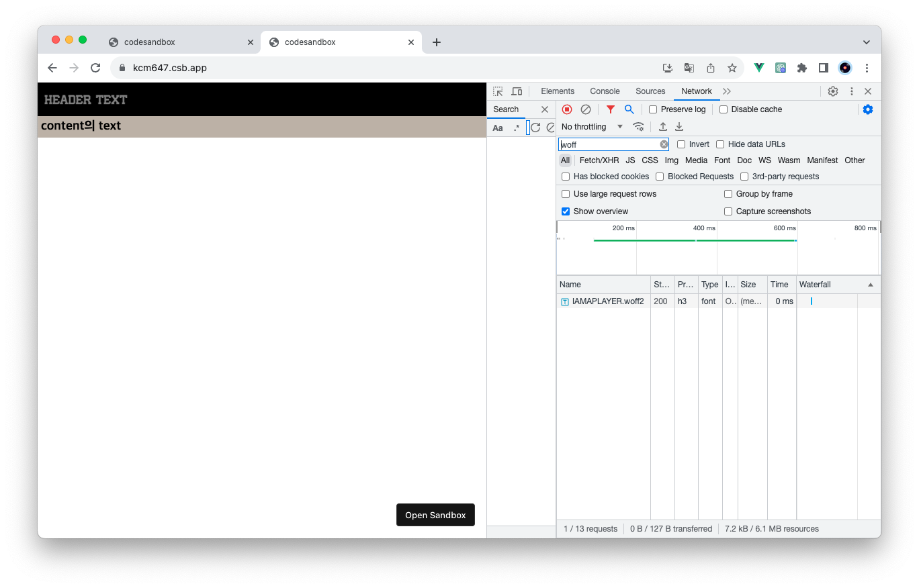Uncheck Show overview
The height and width of the screenshot is (588, 919).
[x=566, y=211]
